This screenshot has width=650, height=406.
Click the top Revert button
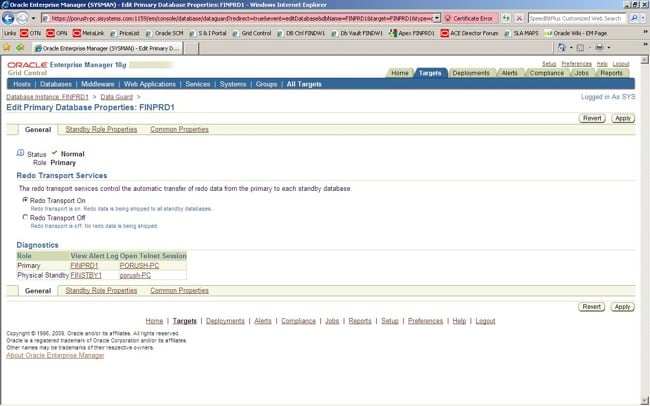[592, 118]
